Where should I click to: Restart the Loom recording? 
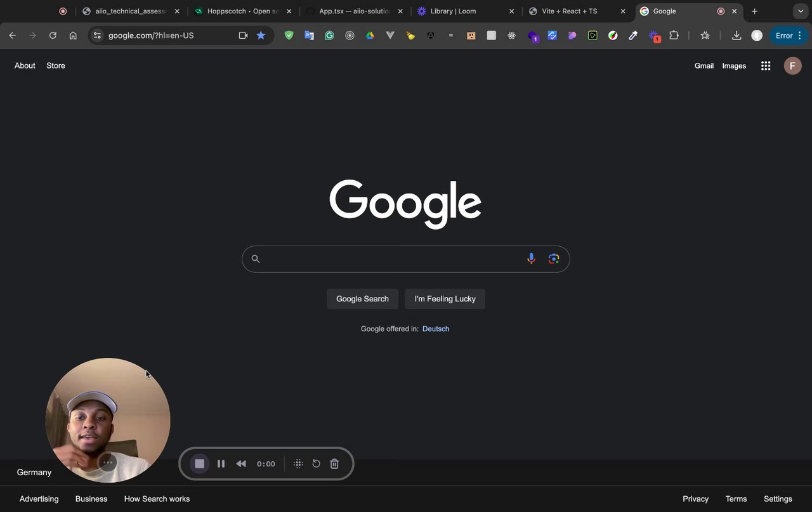(x=316, y=464)
